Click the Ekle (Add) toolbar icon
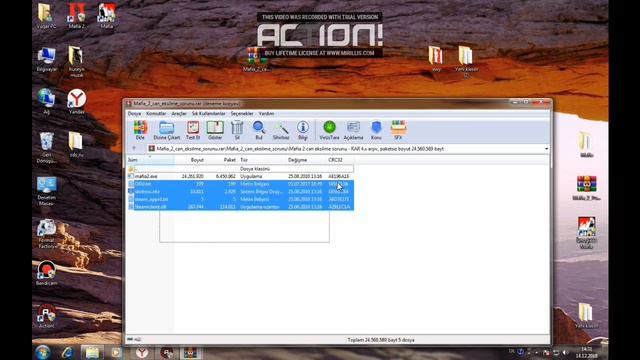Screen dimensions: 640x360 (x=140, y=130)
